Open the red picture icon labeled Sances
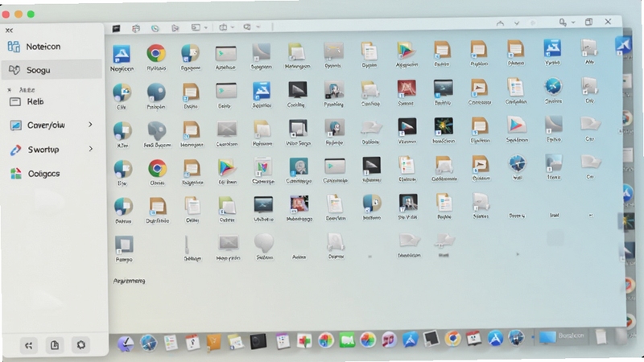Viewport: 644px width, 362px height. 407,88
